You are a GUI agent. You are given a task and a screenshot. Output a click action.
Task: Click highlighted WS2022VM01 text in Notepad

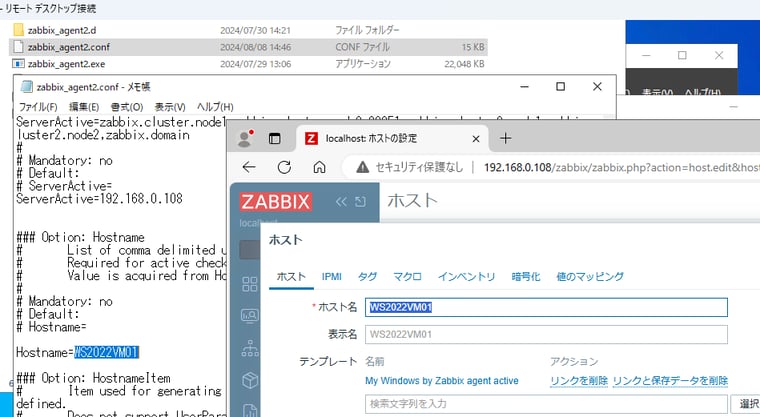106,353
